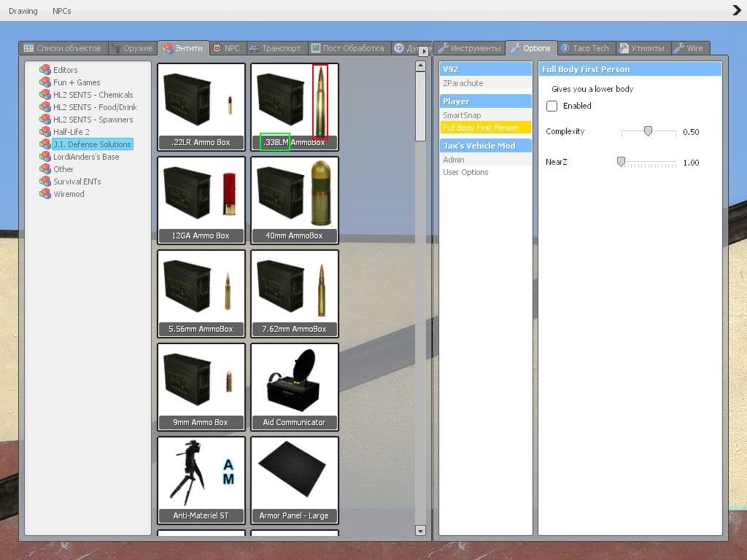Spawn the 7.62mm AmmoBox entity

pyautogui.click(x=295, y=294)
